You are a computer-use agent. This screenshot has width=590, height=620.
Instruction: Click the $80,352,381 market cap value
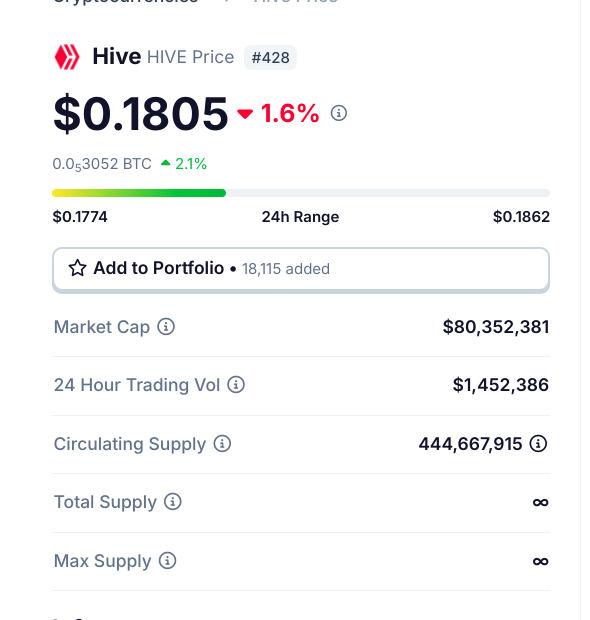tap(496, 327)
